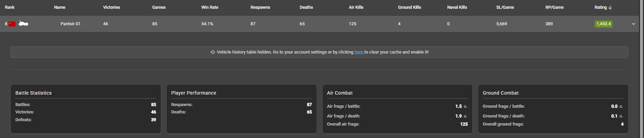Viewport: 644px width, 138px height.
Task: Sort table by Win Rate column
Action: pyautogui.click(x=210, y=7)
